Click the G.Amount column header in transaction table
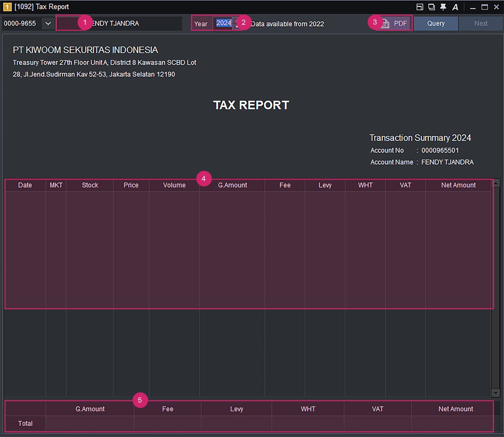The image size is (504, 437). [232, 185]
